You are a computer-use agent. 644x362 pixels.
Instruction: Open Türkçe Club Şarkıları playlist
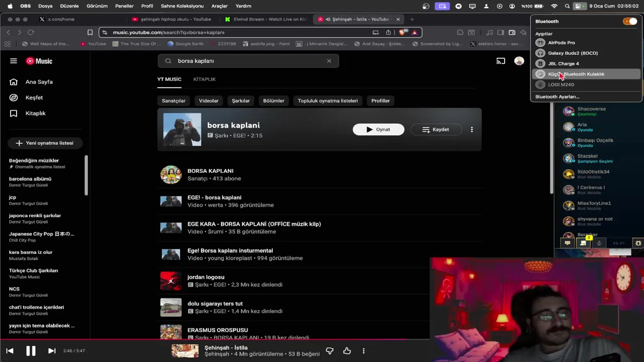pos(33,270)
